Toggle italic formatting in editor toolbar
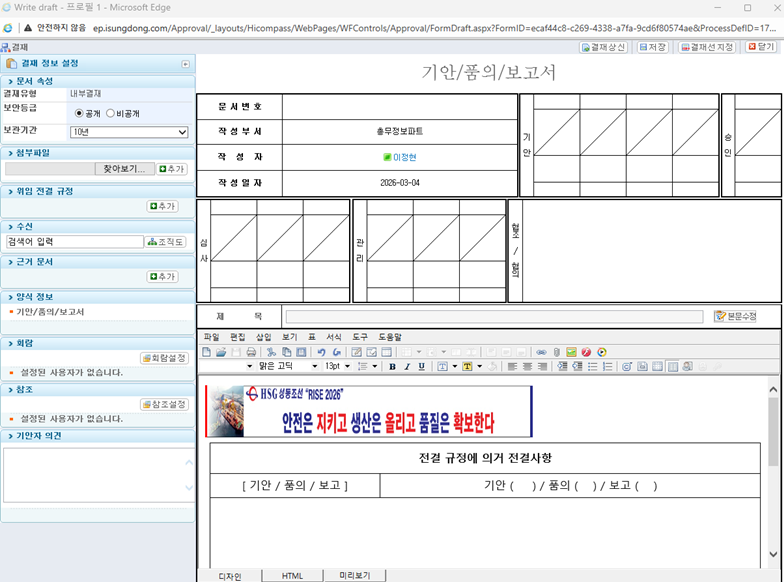This screenshot has width=784, height=582. pos(407,367)
